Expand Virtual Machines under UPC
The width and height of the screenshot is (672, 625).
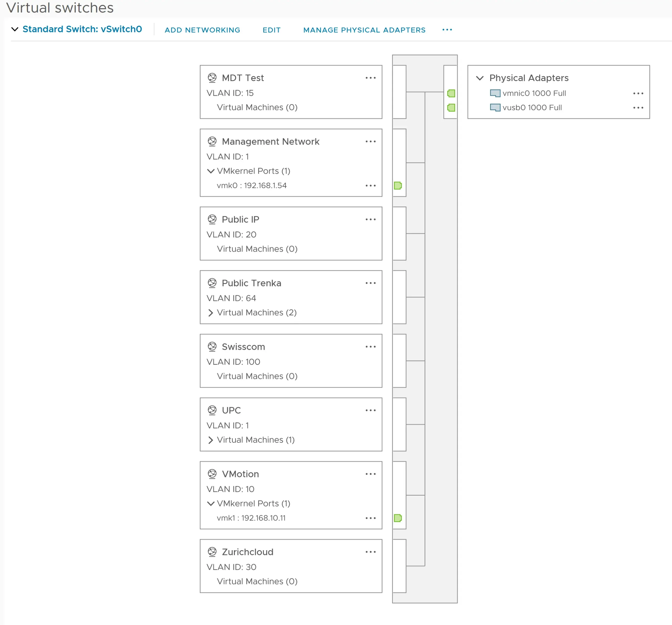point(211,440)
